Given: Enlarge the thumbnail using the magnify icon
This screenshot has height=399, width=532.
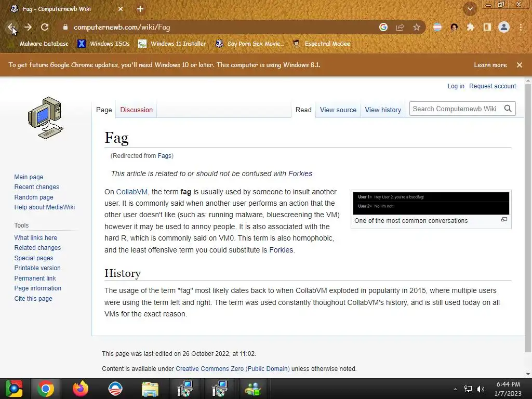Looking at the screenshot, I should tap(504, 220).
